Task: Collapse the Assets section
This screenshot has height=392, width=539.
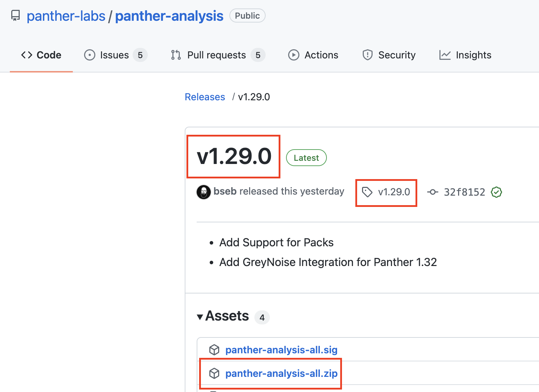Action: [200, 316]
